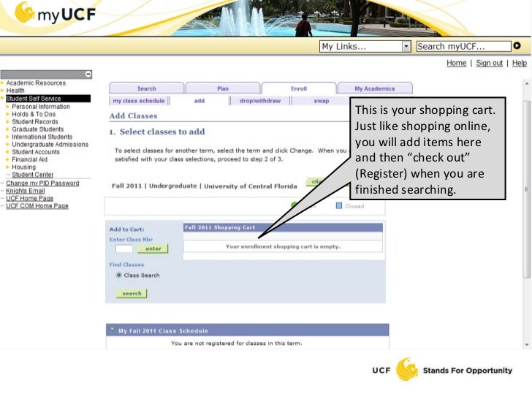
Task: Open the Knights Email link
Action: [25, 191]
